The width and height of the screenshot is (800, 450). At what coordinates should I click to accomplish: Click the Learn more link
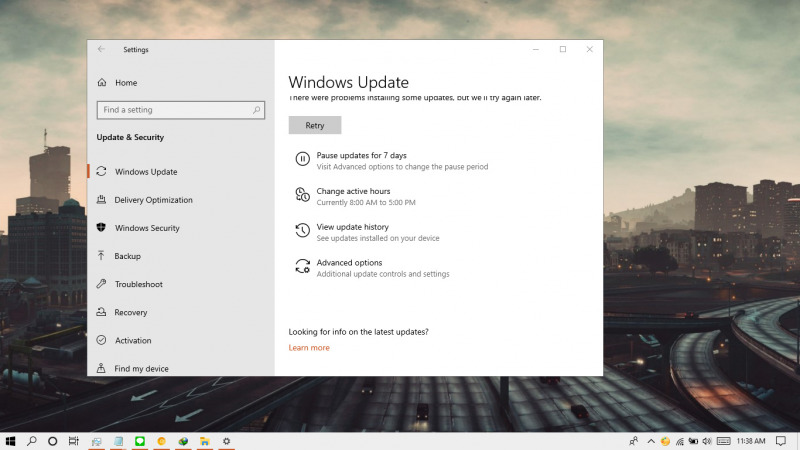pos(309,347)
